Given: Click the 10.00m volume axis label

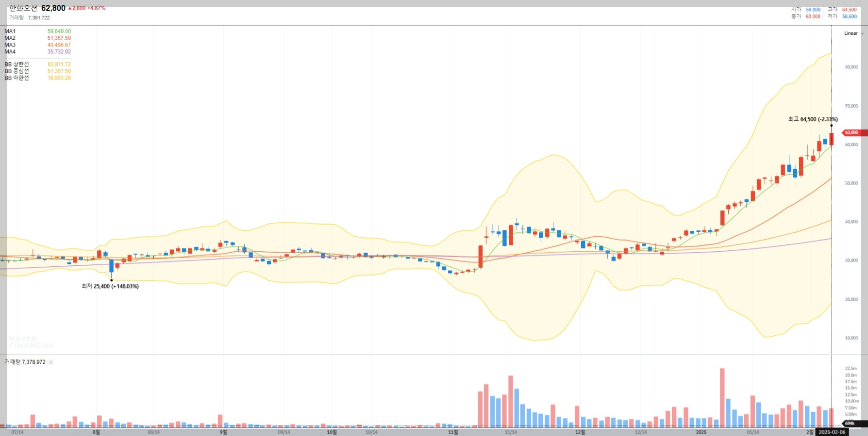Looking at the screenshot, I should 852,401.
